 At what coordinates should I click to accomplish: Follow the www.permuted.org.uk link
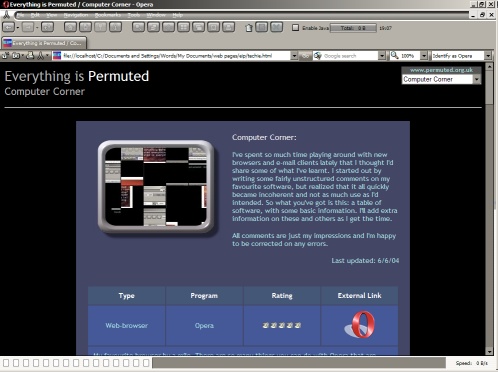tap(441, 70)
